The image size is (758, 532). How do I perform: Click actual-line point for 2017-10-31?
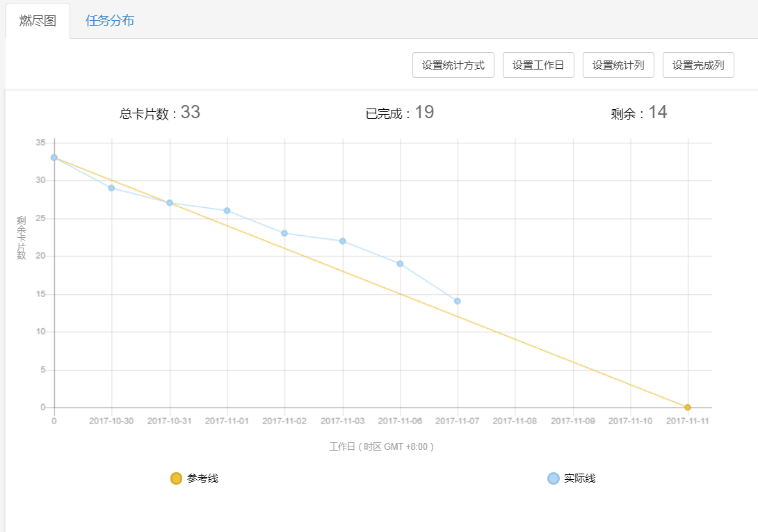[170, 203]
